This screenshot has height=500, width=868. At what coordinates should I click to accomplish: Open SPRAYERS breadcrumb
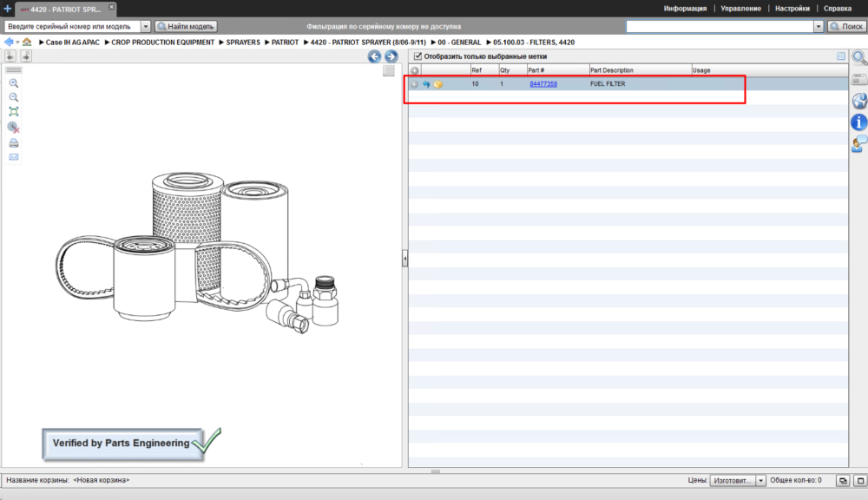pos(243,42)
